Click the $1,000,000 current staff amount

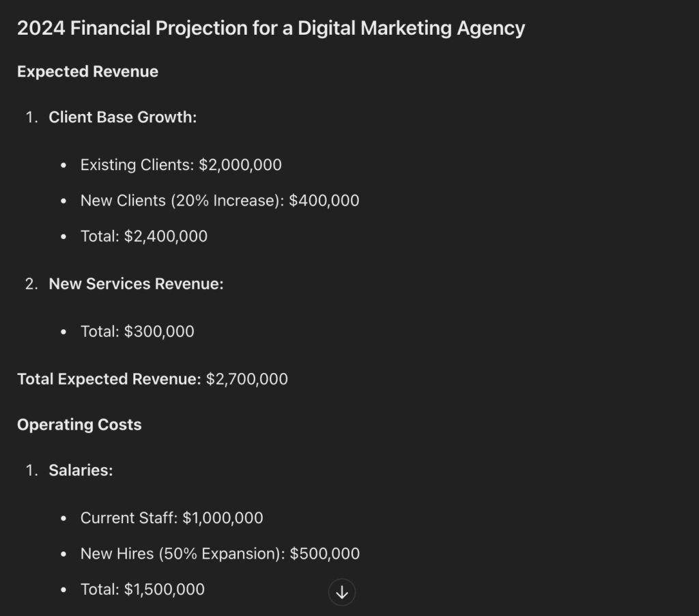tap(223, 518)
